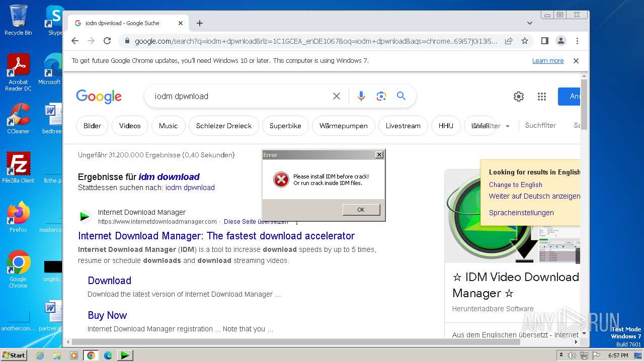Close the iodm dpwnload tab

click(x=181, y=23)
